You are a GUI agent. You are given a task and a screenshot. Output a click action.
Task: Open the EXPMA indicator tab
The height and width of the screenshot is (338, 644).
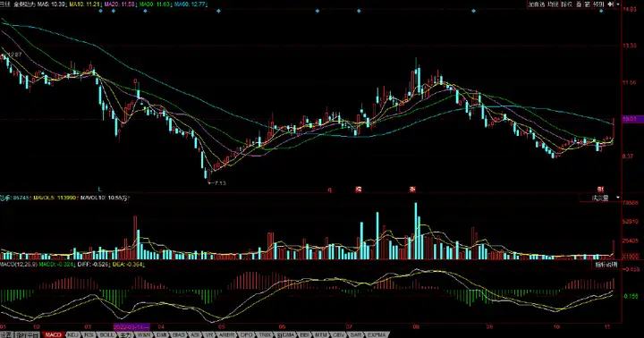click(377, 334)
